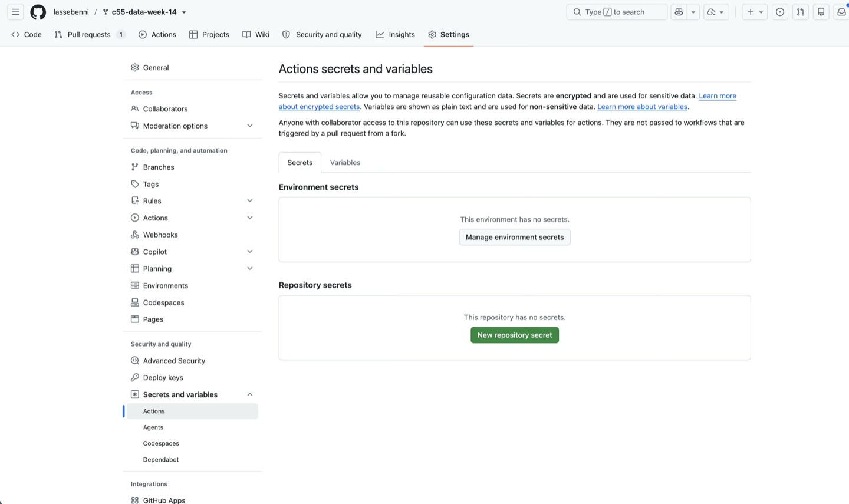Expand the Copilot settings chevron

pyautogui.click(x=250, y=252)
